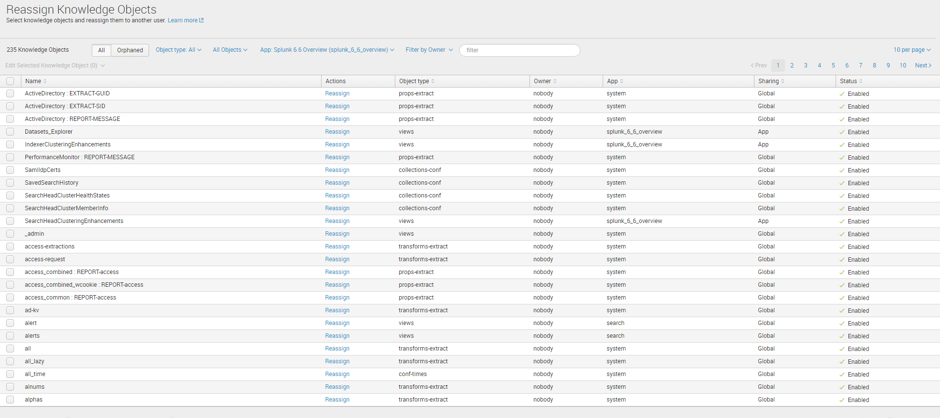Click the App column sort icon
940x418 pixels.
click(622, 81)
